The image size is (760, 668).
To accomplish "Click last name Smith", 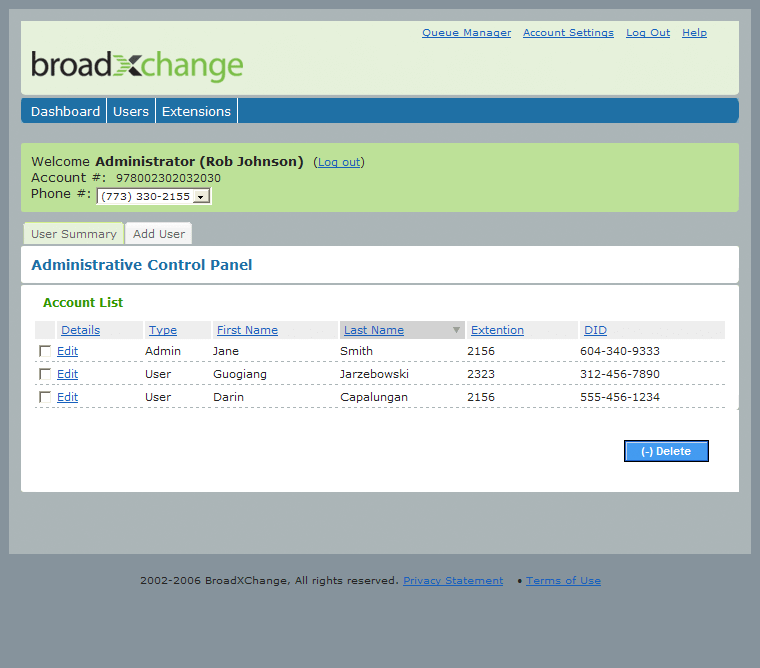I will click(356, 351).
